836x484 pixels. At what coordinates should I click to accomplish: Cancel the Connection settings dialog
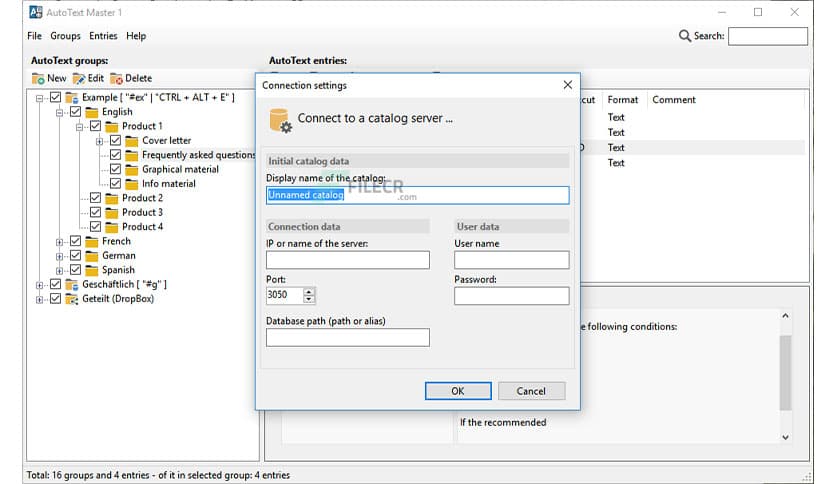coord(531,391)
